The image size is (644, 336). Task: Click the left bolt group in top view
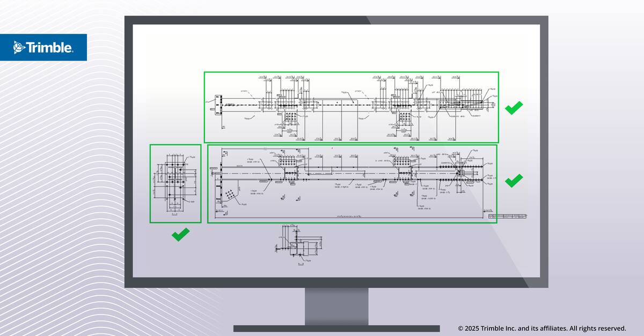pyautogui.click(x=291, y=116)
